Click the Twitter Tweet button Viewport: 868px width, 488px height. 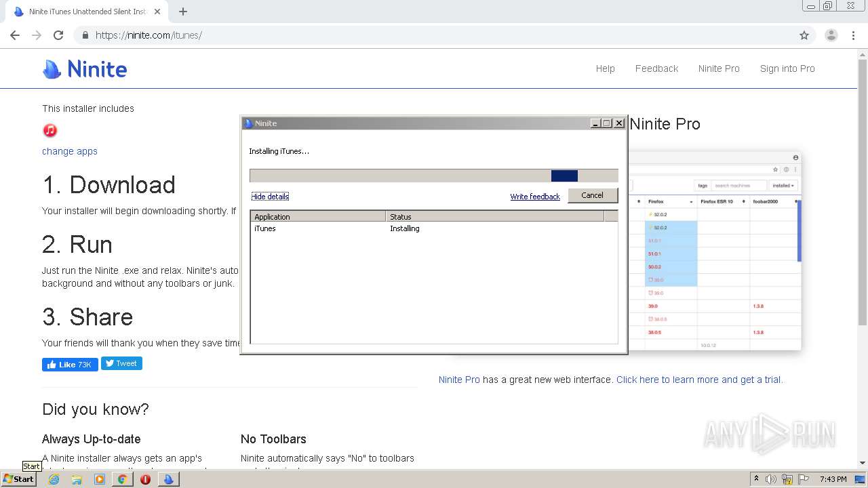click(121, 363)
